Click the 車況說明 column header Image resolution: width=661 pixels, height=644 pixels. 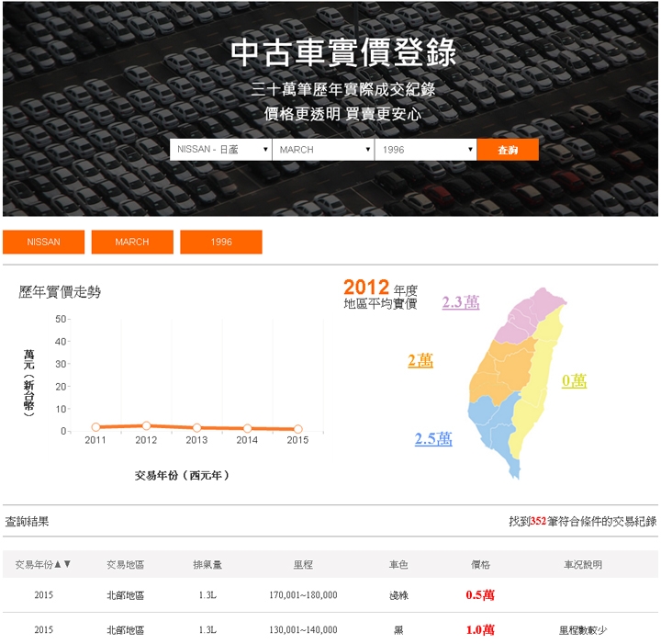[x=583, y=564]
